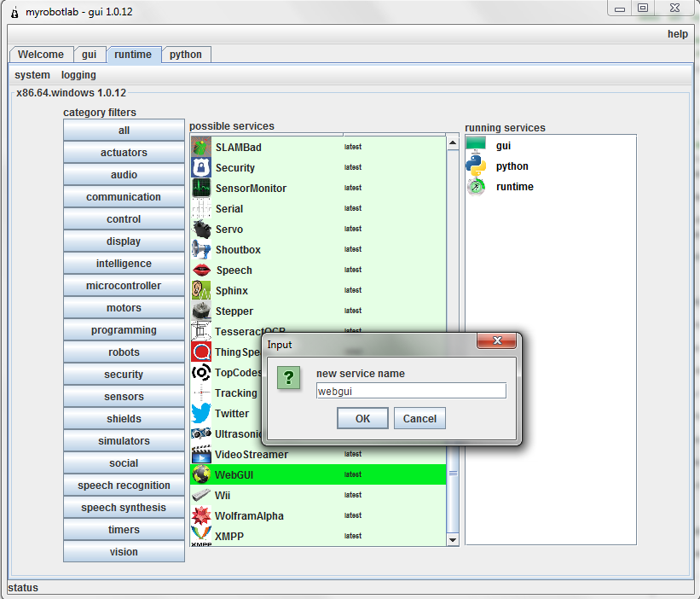Click the WebGUI globe icon
700x599 pixels.
pos(201,474)
